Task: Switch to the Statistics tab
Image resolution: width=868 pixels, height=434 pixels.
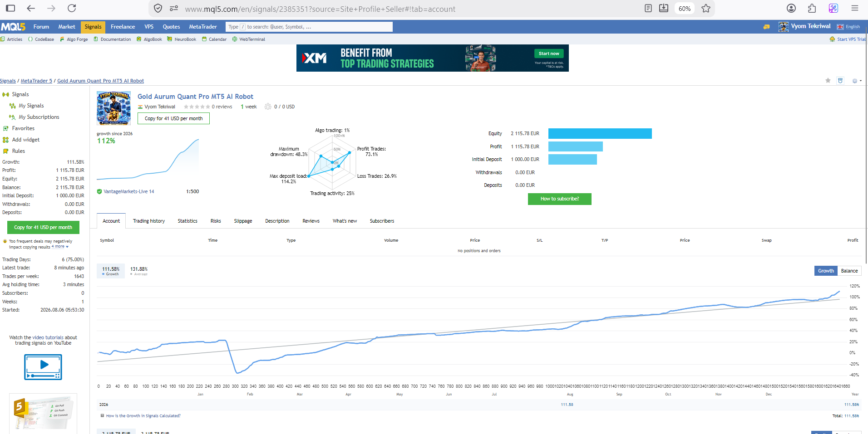Action: (187, 221)
